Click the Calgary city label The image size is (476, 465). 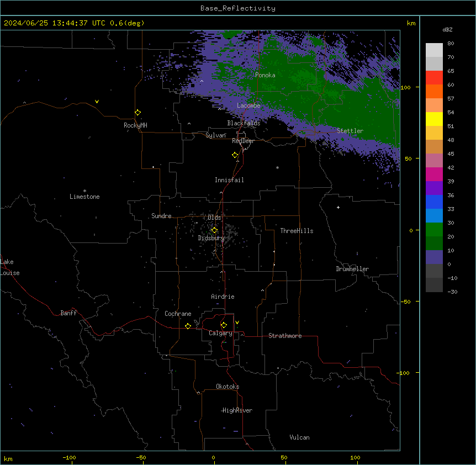[220, 333]
